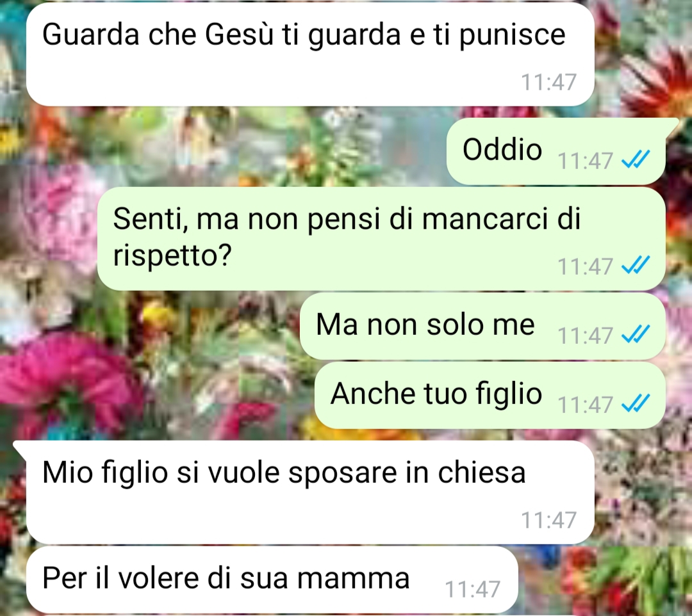
Task: Click the timestamp on 'Mio figlio si vuole sposare' message
Action: pyautogui.click(x=549, y=520)
